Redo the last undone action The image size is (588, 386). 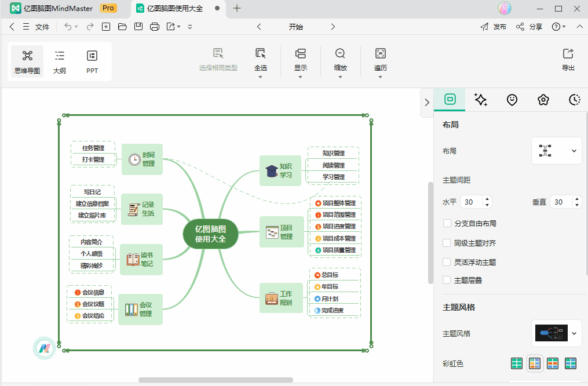pyautogui.click(x=90, y=27)
